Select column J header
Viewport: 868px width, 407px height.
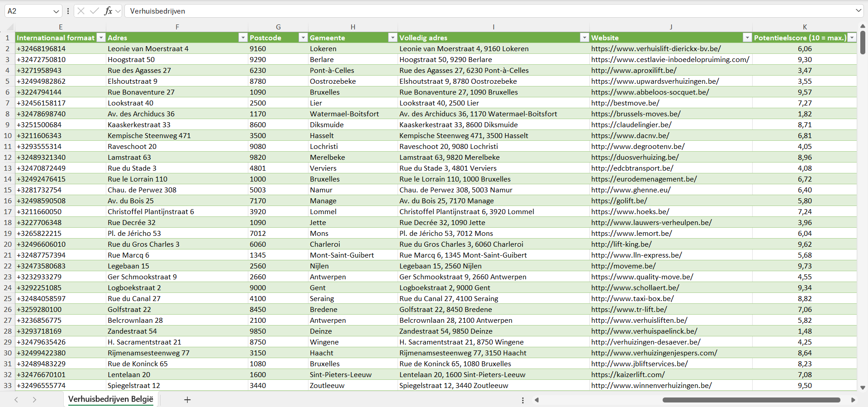670,27
